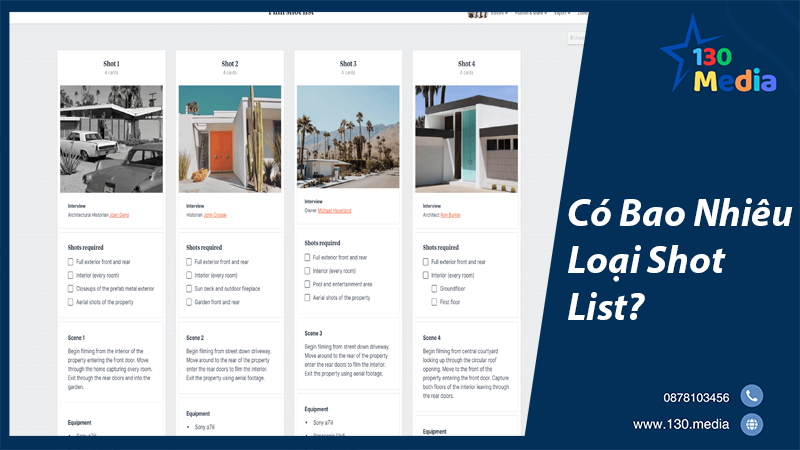The image size is (800, 450).
Task: Tick 'Sun deck and outdoor fireplace' checkbox
Action: coord(190,288)
